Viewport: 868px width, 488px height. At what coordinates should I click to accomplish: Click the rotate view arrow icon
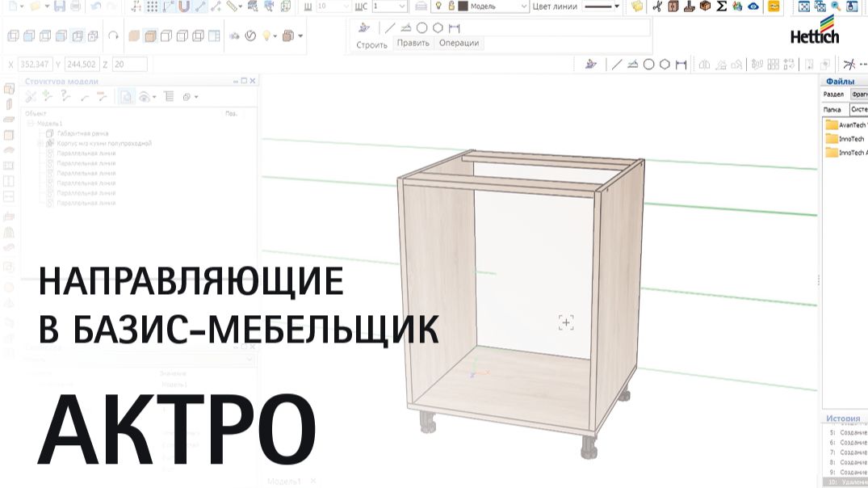[114, 36]
